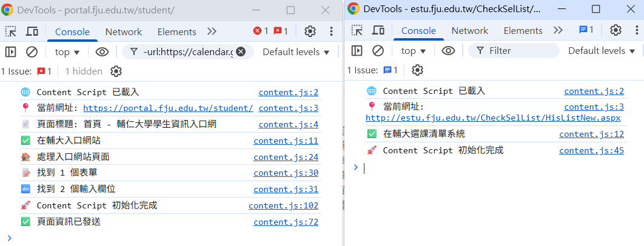Switch to Network tab in left DevTools
644x246 pixels.
[124, 32]
